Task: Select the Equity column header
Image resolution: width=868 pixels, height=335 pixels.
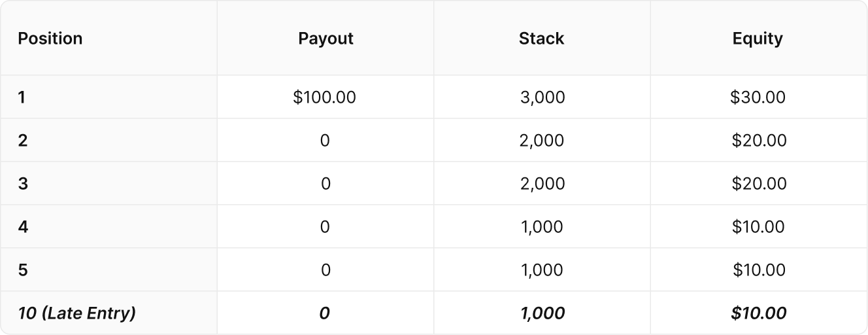Action: coord(758,39)
